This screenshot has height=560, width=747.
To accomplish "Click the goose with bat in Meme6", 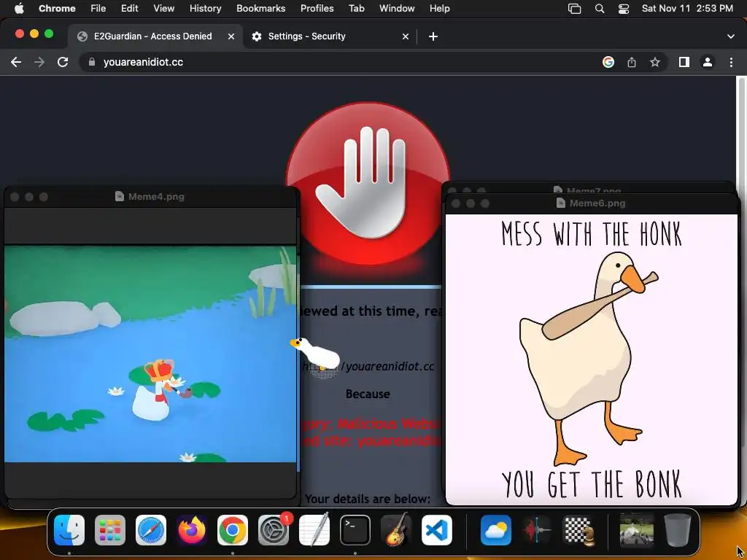I will pos(589,358).
